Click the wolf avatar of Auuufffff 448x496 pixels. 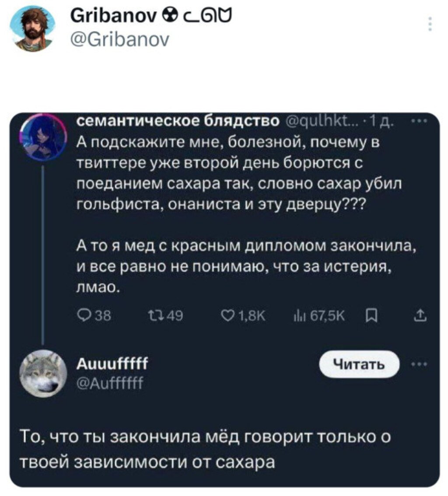(43, 371)
